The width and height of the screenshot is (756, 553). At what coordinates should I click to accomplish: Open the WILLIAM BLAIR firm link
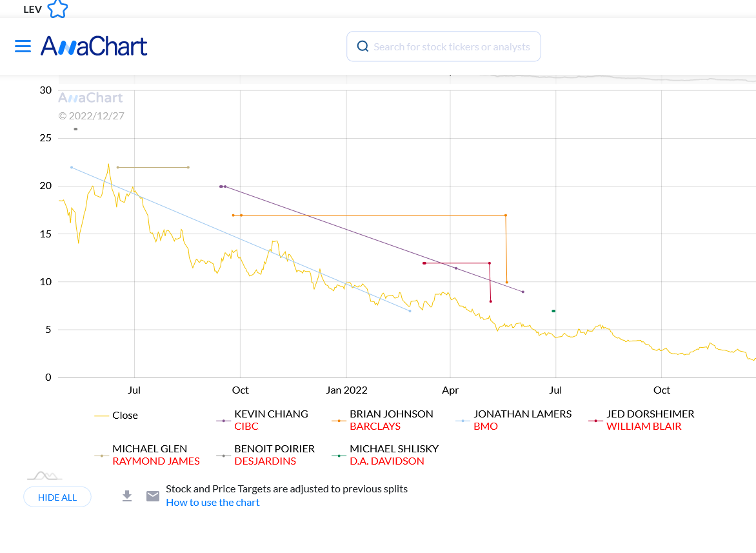tap(644, 426)
